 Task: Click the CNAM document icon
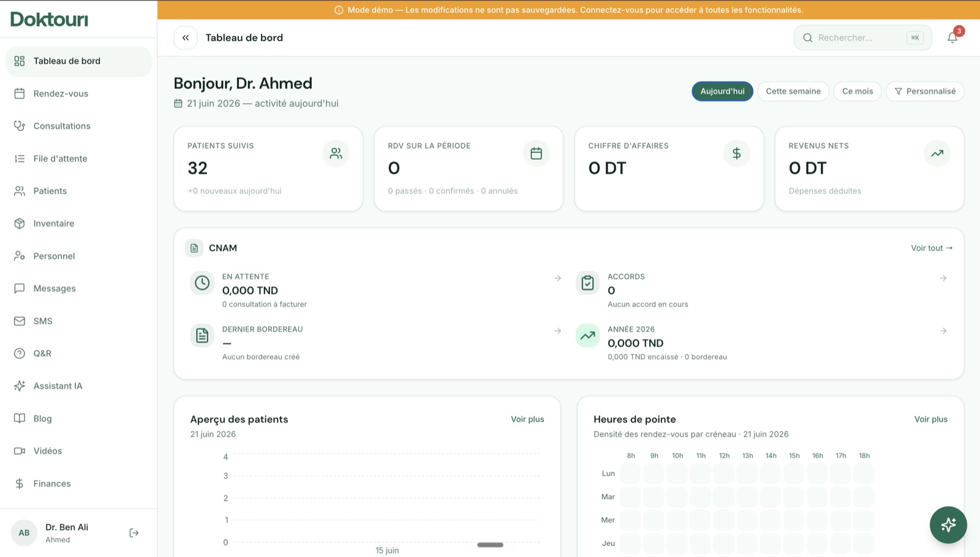coord(194,248)
